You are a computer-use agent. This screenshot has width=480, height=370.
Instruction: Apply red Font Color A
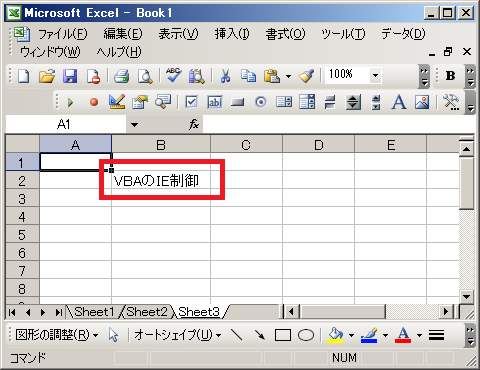403,335
